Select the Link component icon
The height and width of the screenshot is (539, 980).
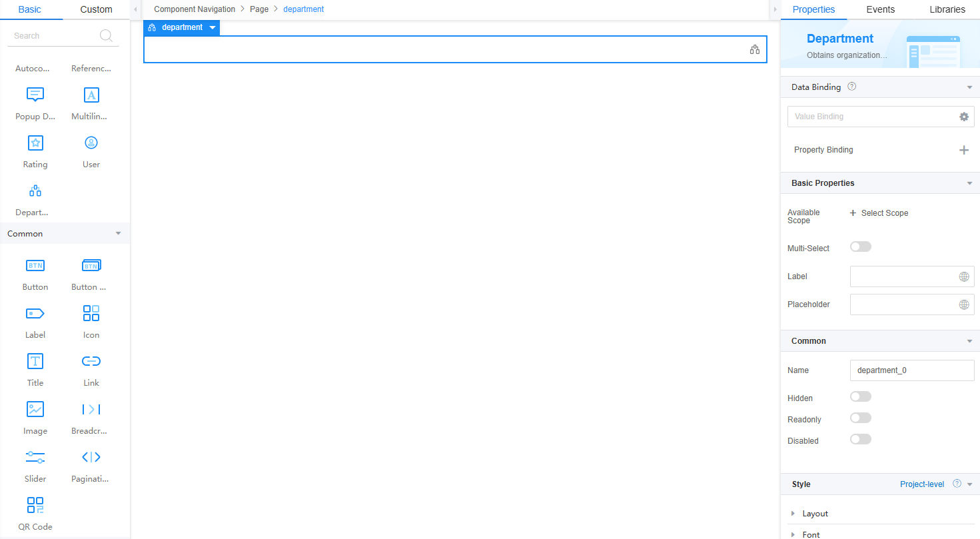[91, 361]
